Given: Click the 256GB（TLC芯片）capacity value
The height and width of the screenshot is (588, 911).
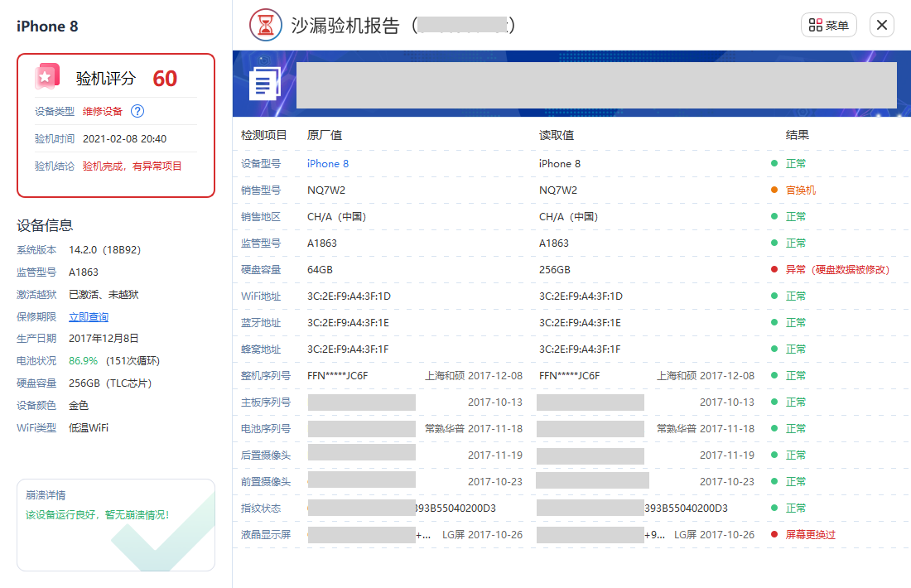Looking at the screenshot, I should pos(110,383).
